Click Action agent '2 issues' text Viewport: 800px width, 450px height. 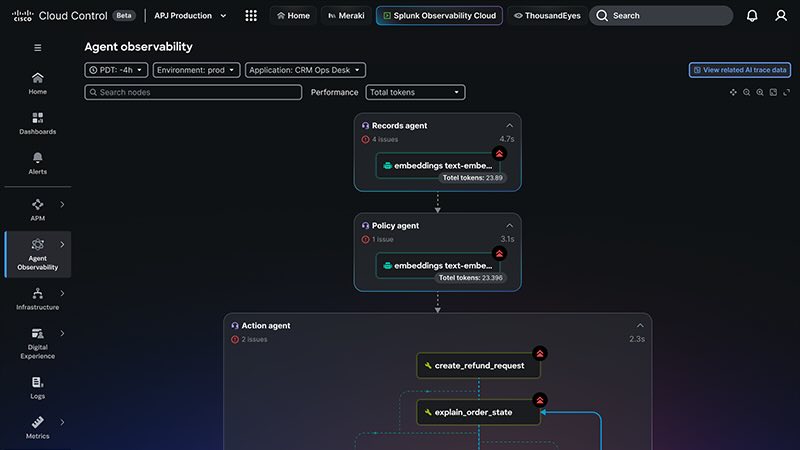click(x=254, y=339)
